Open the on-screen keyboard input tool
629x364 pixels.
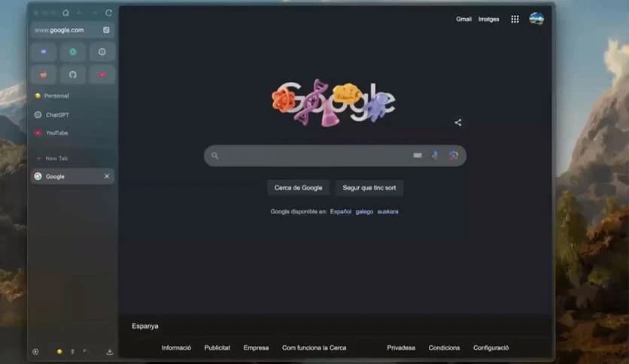pos(418,155)
